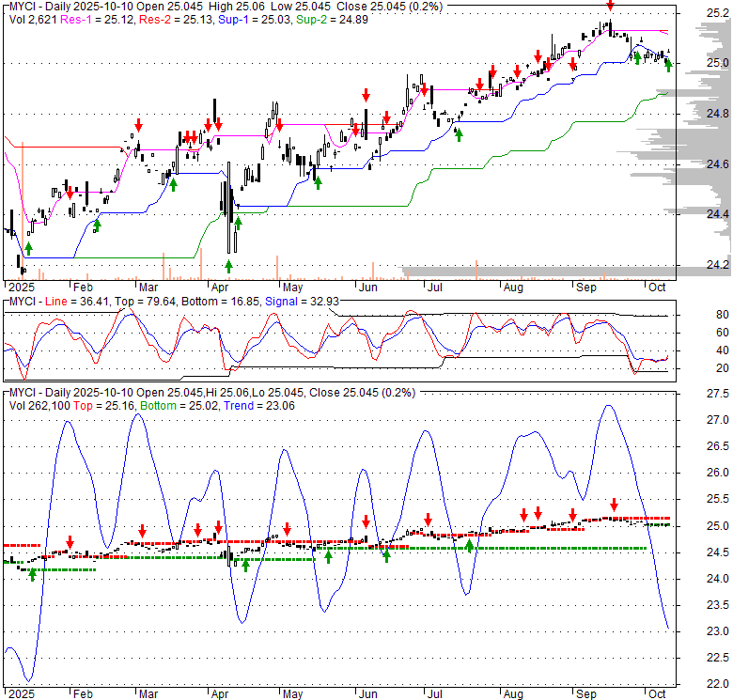Click the red sell arrow above the September peak in the top price chart

(x=609, y=7)
